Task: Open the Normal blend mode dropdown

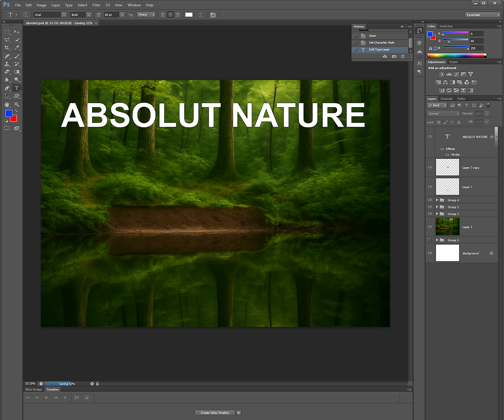Action: [443, 113]
